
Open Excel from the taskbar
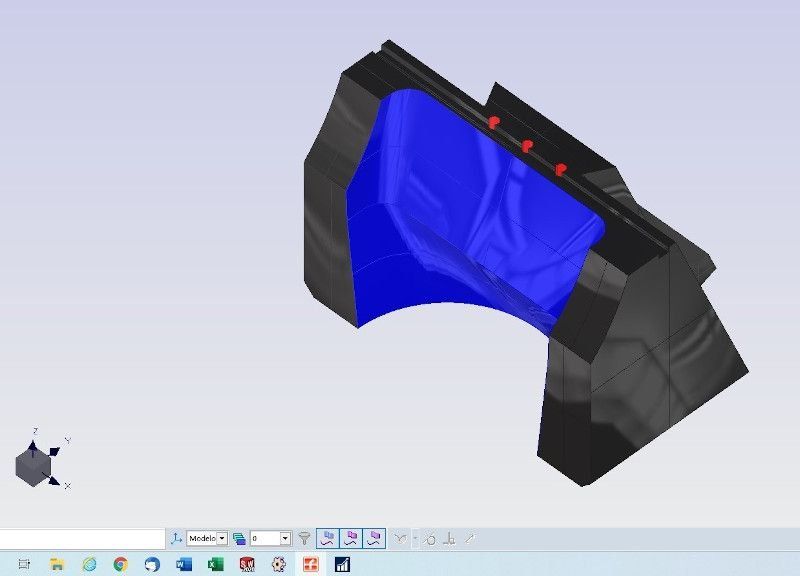215,565
